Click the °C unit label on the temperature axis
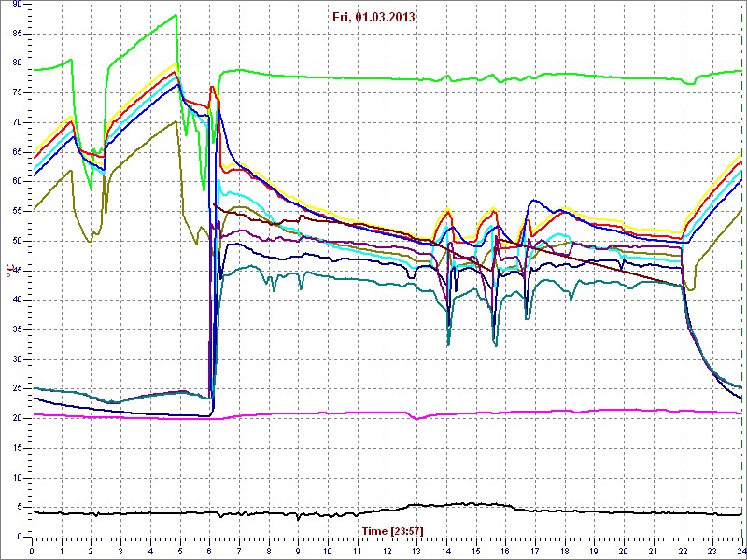Viewport: 747px width, 560px height. (x=8, y=270)
